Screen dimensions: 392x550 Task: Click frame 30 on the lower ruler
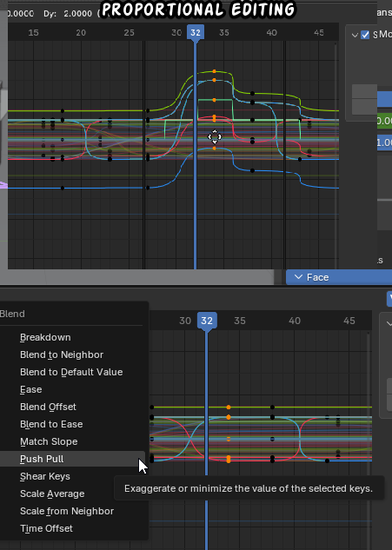pos(185,321)
